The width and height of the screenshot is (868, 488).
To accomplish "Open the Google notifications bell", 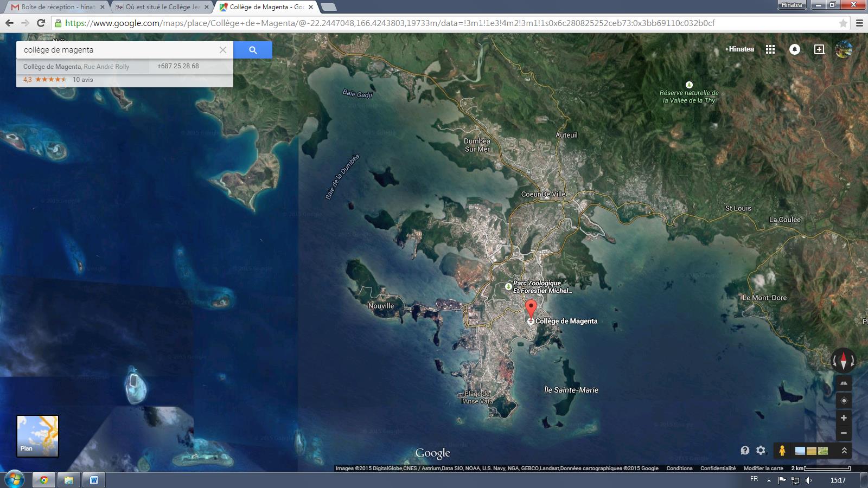I will tap(794, 49).
